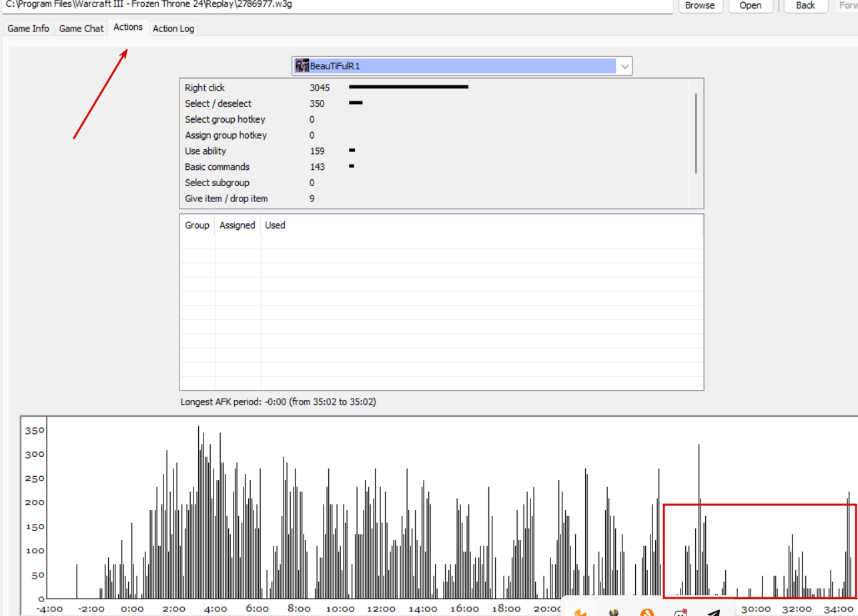This screenshot has width=858, height=616.
Task: Click the Browse button
Action: 700,5
